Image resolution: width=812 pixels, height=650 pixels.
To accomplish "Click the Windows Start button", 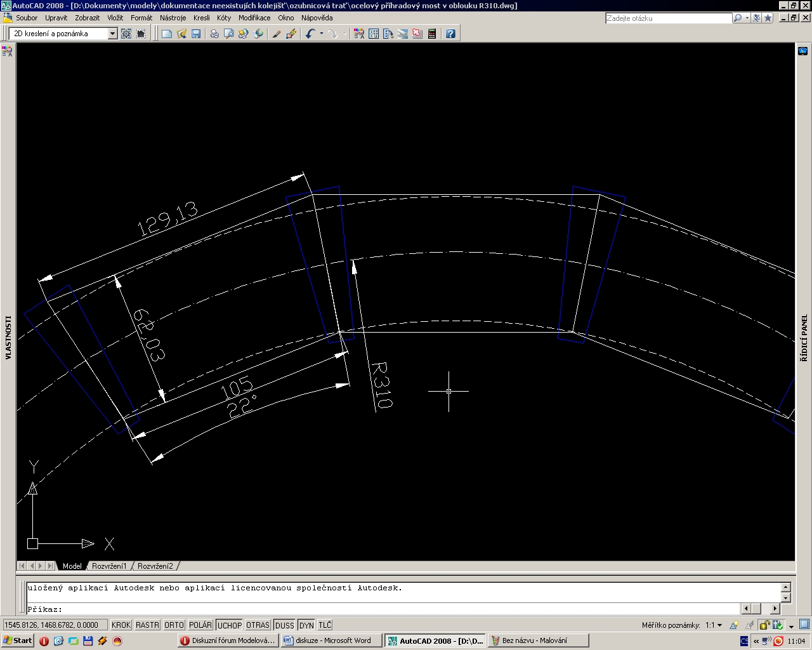I will click(18, 640).
